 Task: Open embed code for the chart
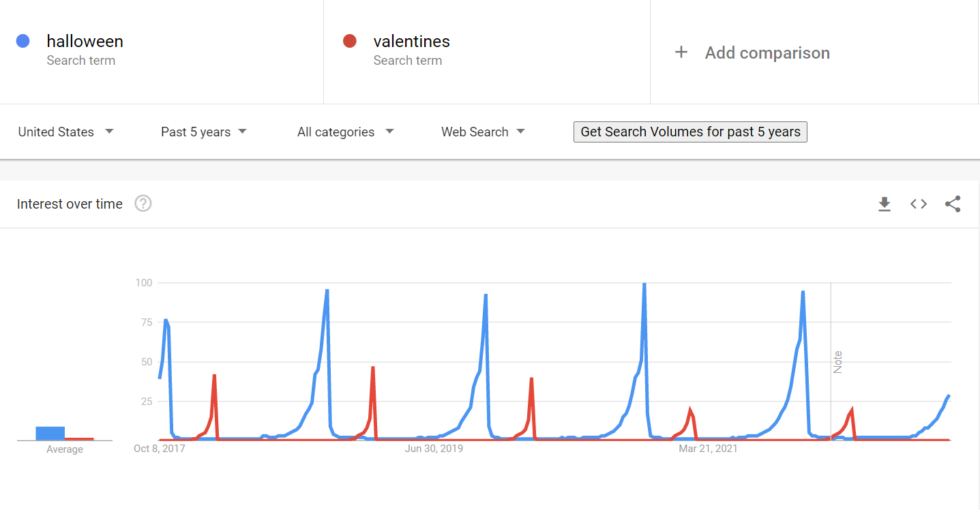point(919,204)
